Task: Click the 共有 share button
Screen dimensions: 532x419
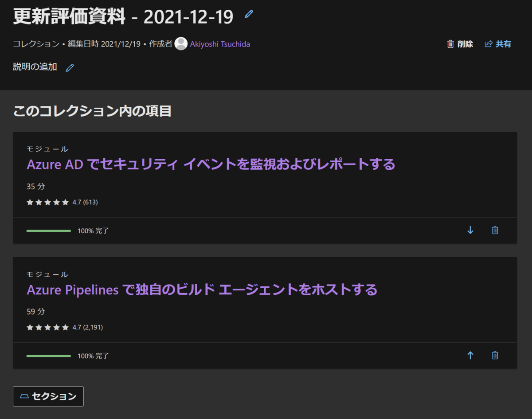Action: pos(498,44)
